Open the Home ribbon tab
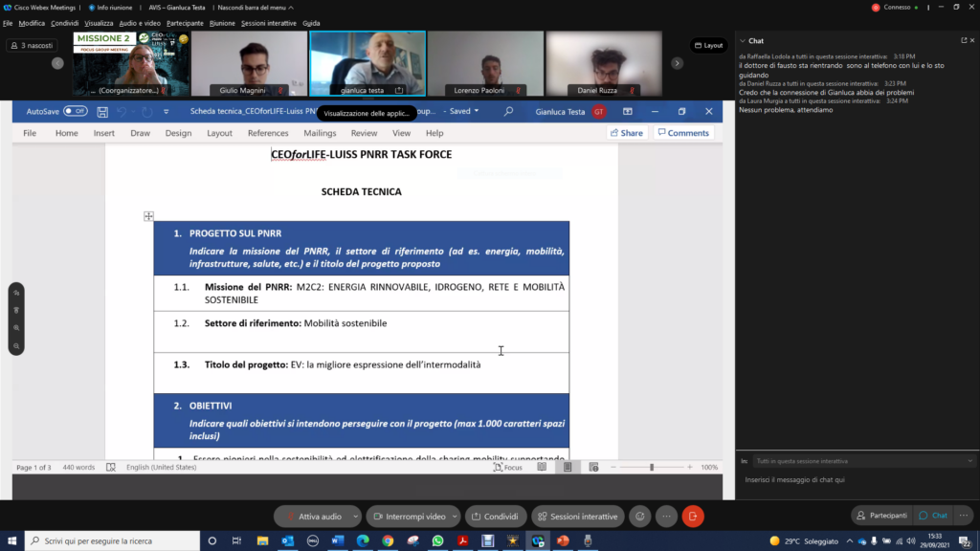Viewport: 980px width, 551px height. (66, 133)
